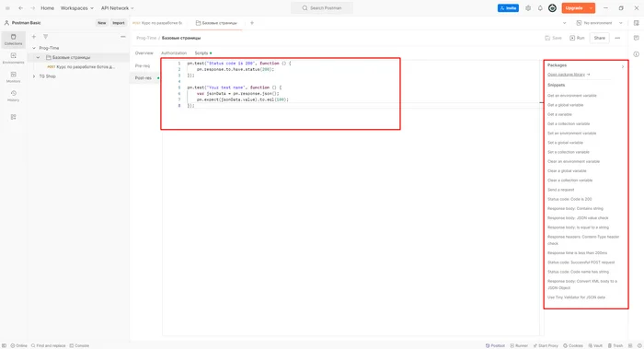Click the Run collection button
644x349 pixels.
click(x=577, y=38)
